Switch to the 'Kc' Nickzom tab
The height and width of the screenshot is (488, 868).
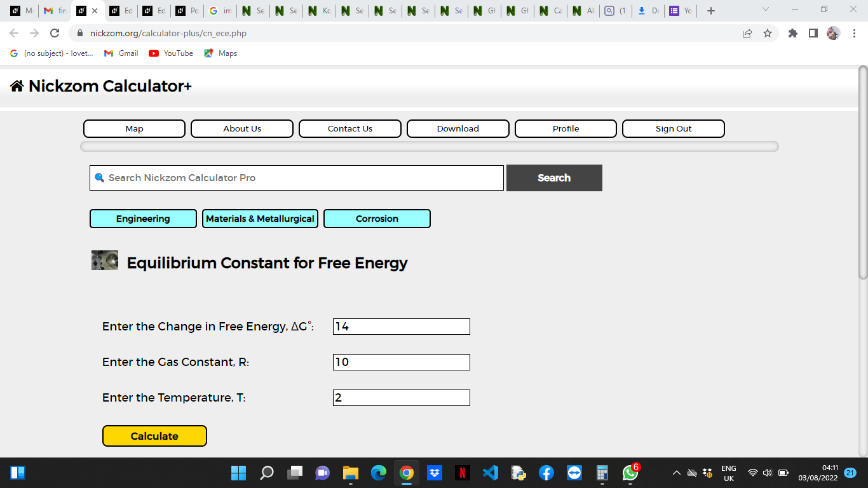tap(319, 11)
